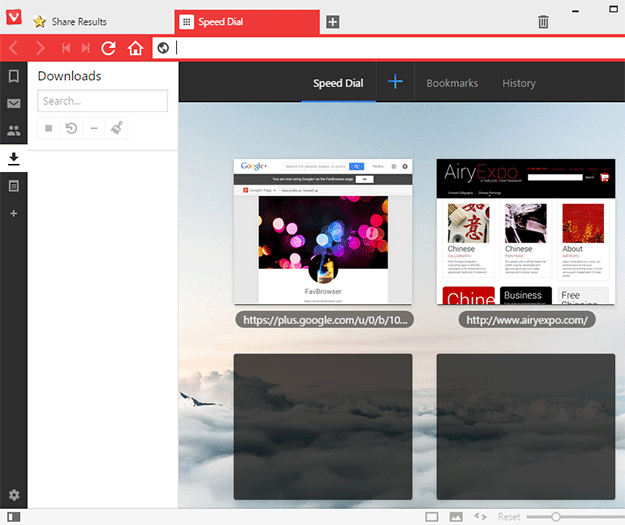
Task: Open the closed tabs trash can
Action: click(543, 21)
